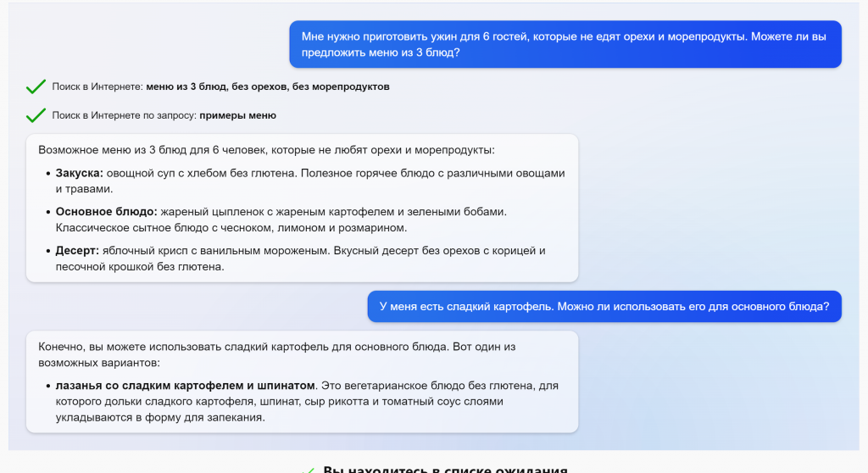This screenshot has width=868, height=473.
Task: Click the green checkmark next to the waiting list heading
Action: click(308, 469)
